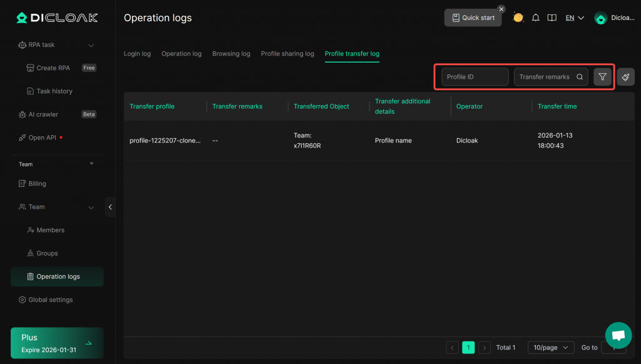Viewport: 641px width, 364px height.
Task: Click the Profile ID input field
Action: click(x=474, y=77)
